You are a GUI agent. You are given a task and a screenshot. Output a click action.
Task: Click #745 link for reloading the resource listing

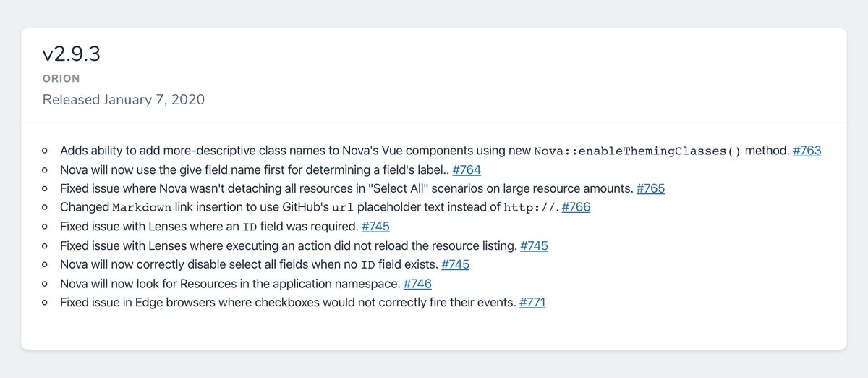(x=534, y=245)
